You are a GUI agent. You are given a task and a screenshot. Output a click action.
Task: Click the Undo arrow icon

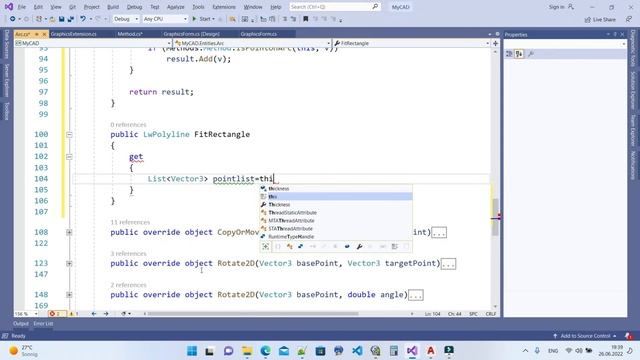tap(83, 19)
